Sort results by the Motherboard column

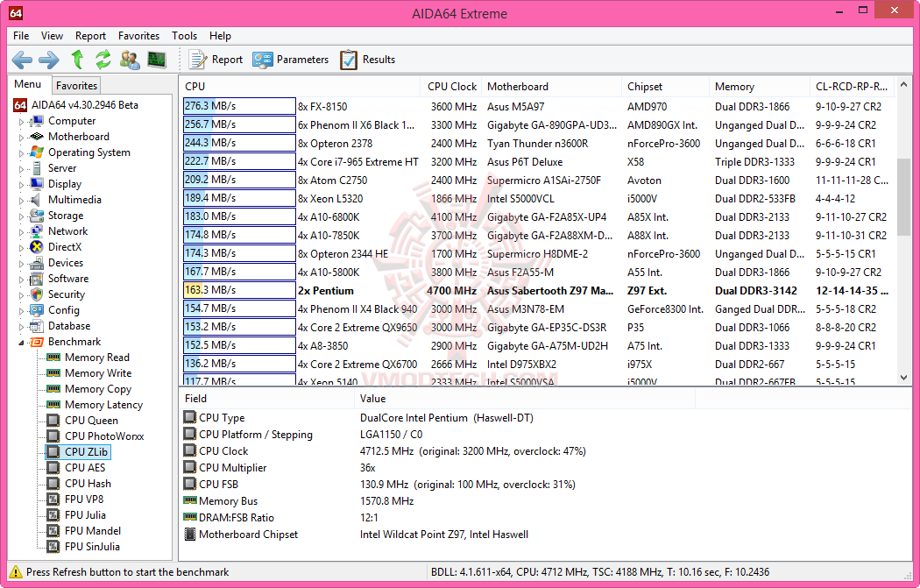point(551,86)
